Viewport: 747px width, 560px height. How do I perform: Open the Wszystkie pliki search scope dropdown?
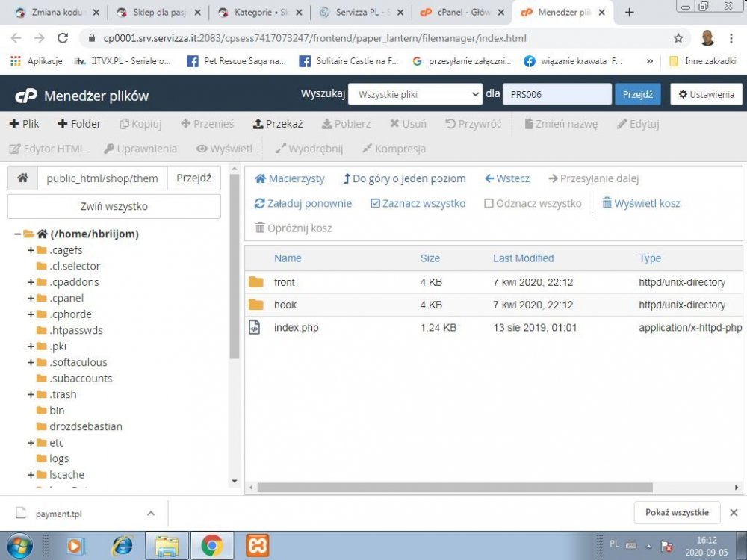pos(415,94)
